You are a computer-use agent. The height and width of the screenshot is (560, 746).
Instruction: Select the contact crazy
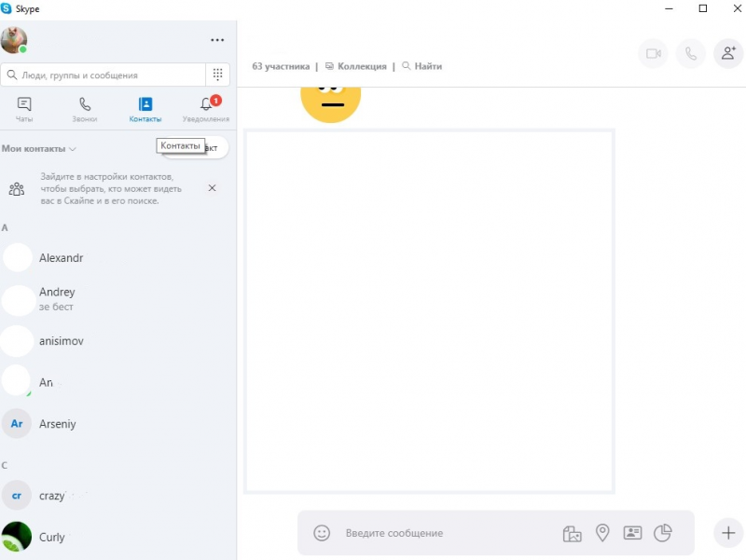coord(118,496)
